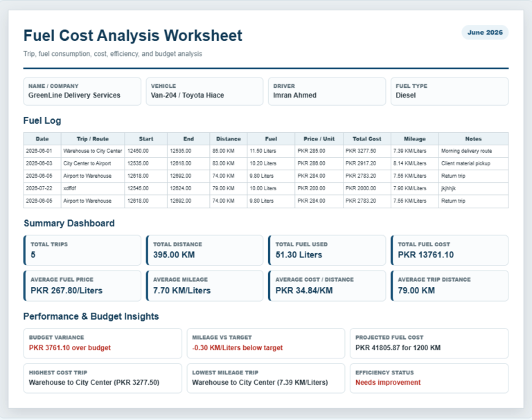Click the Lowest Mileage Trip insight card
532x420 pixels.
(x=266, y=378)
